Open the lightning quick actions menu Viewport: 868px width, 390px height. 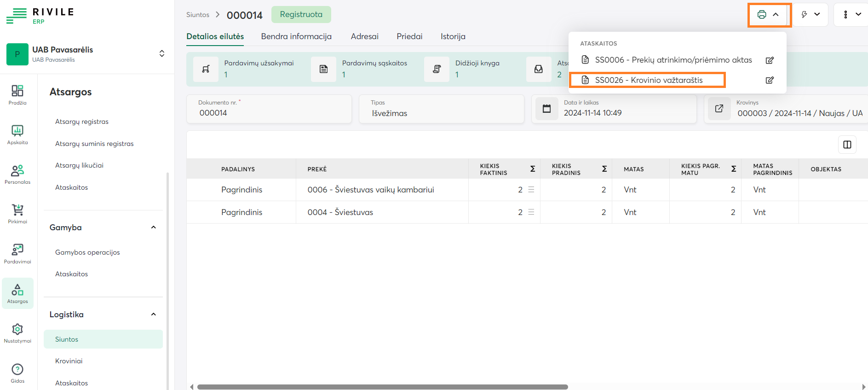(x=810, y=15)
